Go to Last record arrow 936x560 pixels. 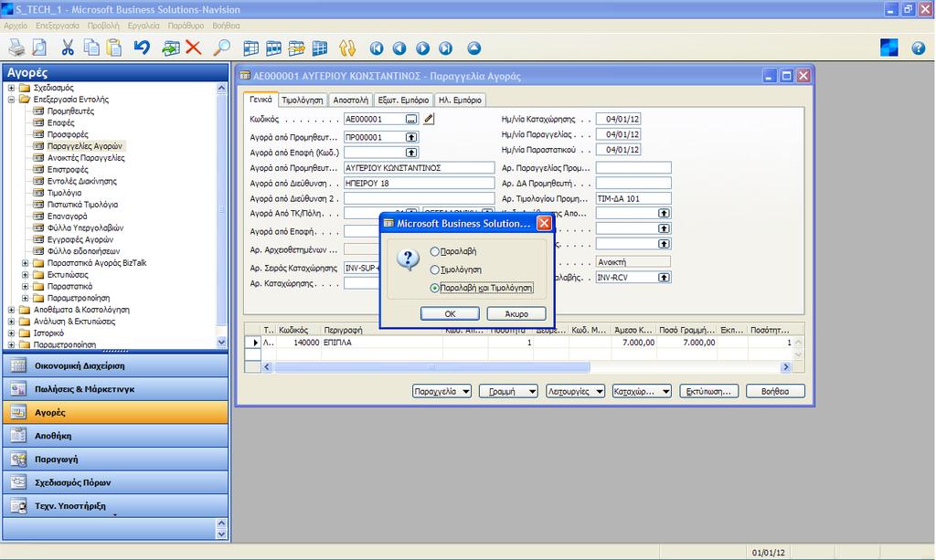pos(446,48)
